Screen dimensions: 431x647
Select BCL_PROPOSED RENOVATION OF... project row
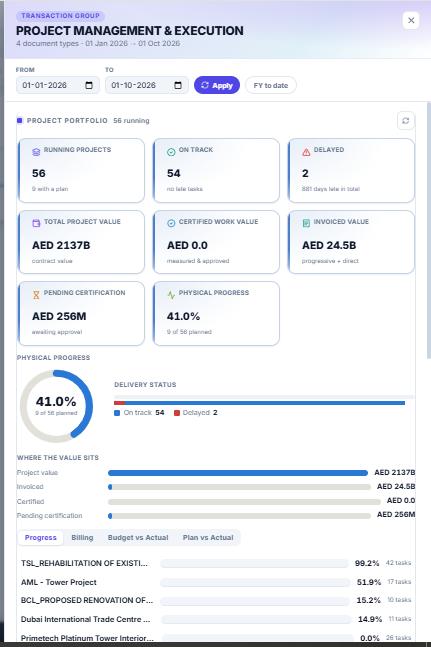pos(216,600)
